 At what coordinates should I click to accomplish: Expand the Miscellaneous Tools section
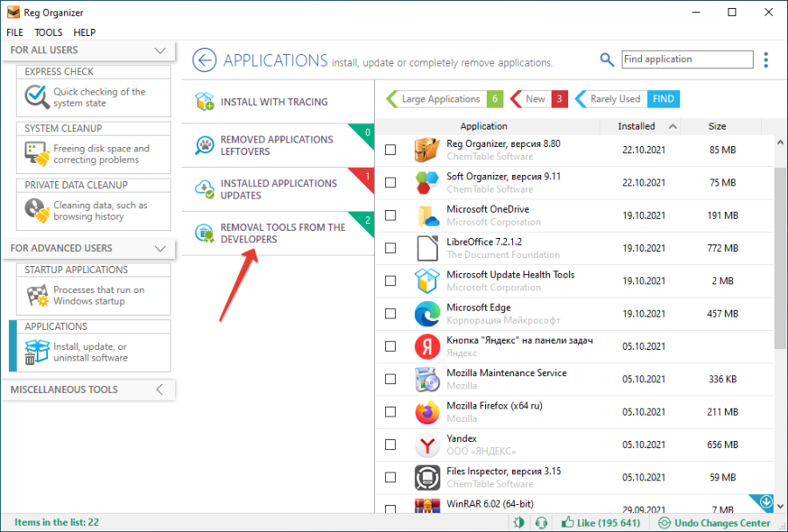click(159, 389)
